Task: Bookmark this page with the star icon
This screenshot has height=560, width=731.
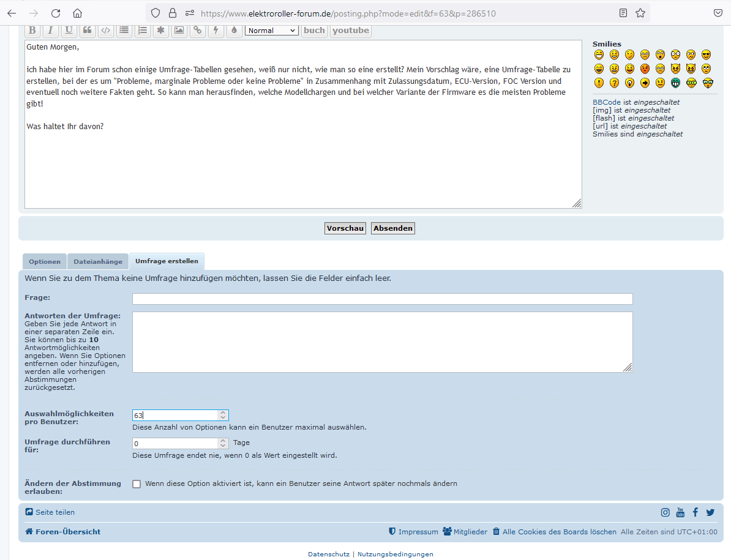Action: click(640, 13)
